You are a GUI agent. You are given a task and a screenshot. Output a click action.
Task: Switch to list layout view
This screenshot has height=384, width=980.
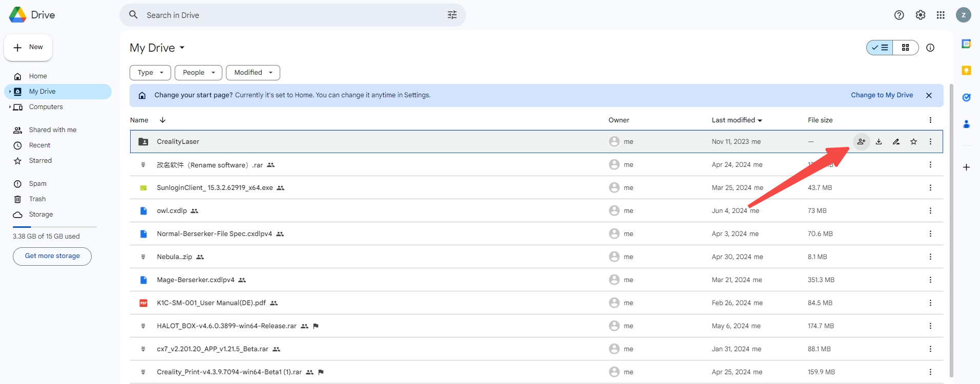tap(880, 48)
